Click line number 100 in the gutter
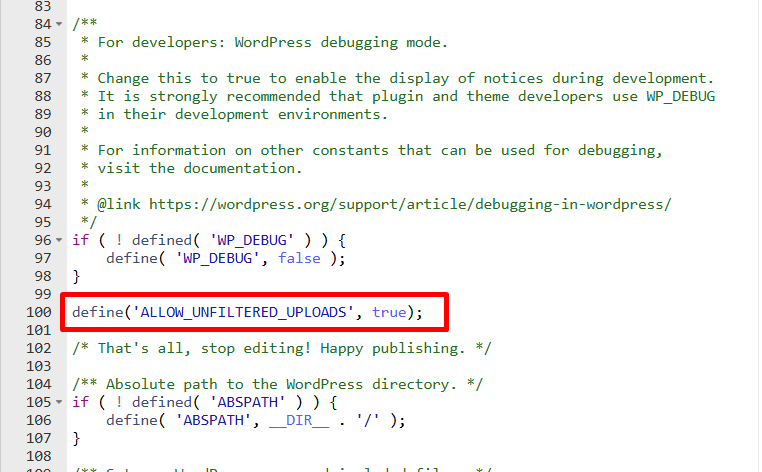This screenshot has width=762, height=472. click(x=39, y=312)
